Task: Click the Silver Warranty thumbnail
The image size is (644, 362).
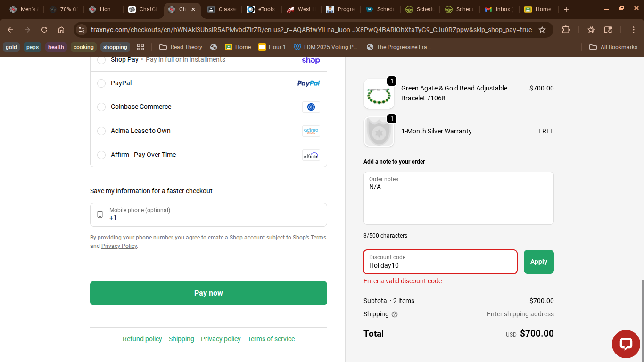Action: 379,132
